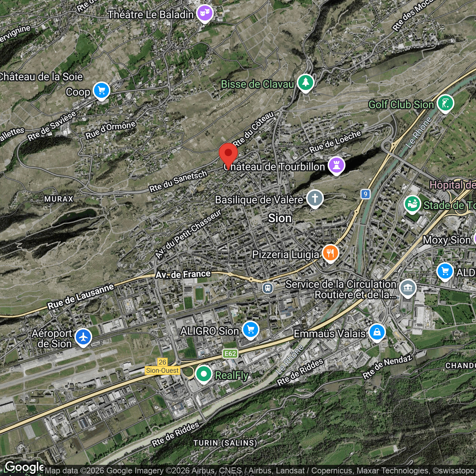Select the Rte de Savièse road label

point(52,125)
